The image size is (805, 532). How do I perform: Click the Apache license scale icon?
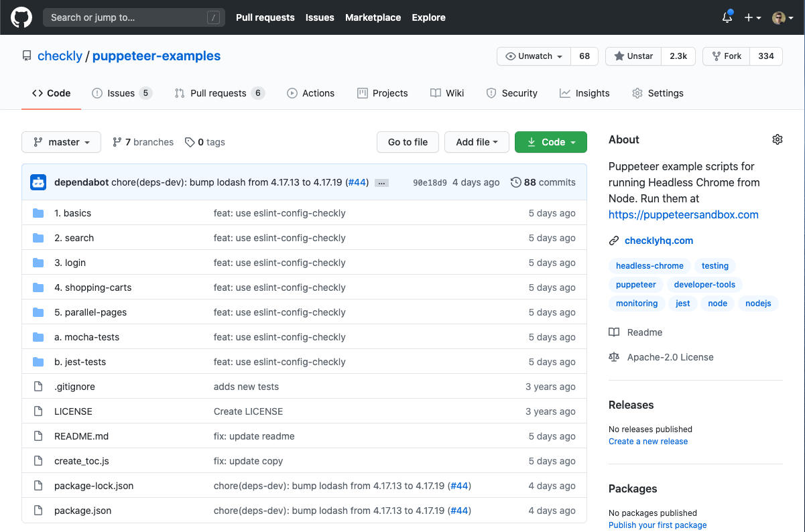(x=614, y=357)
